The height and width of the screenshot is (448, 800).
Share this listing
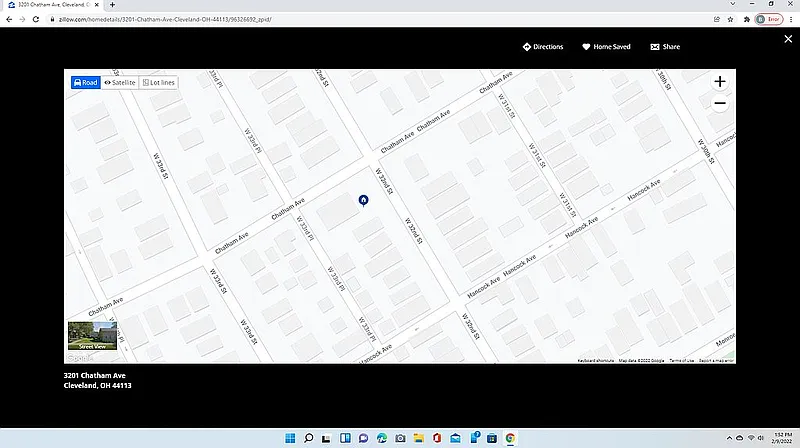coord(665,47)
